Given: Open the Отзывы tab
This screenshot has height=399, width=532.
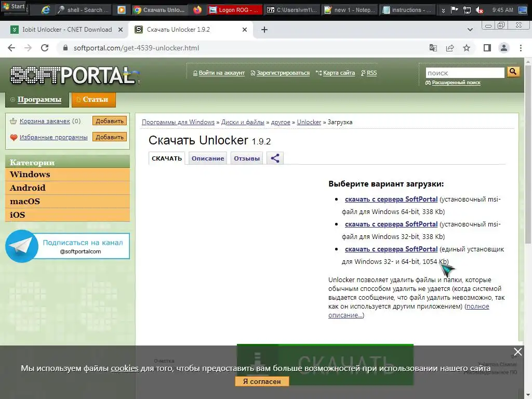Looking at the screenshot, I should (247, 158).
